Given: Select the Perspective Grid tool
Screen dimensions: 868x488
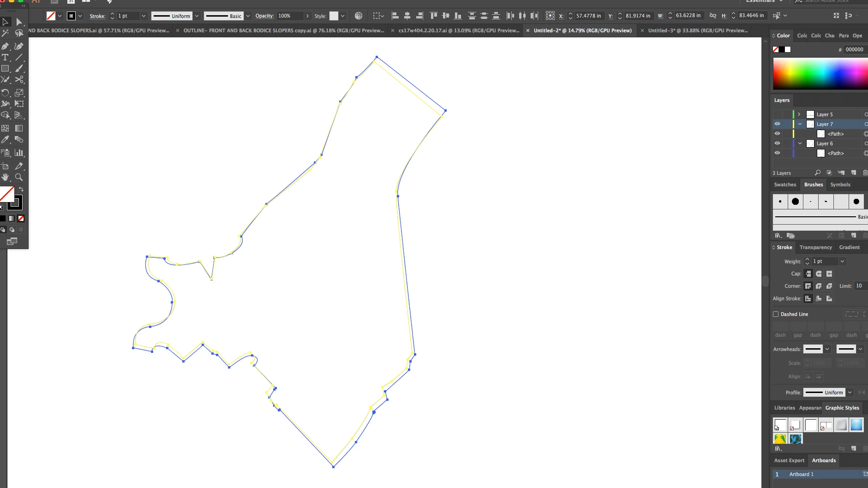Looking at the screenshot, I should click(19, 115).
